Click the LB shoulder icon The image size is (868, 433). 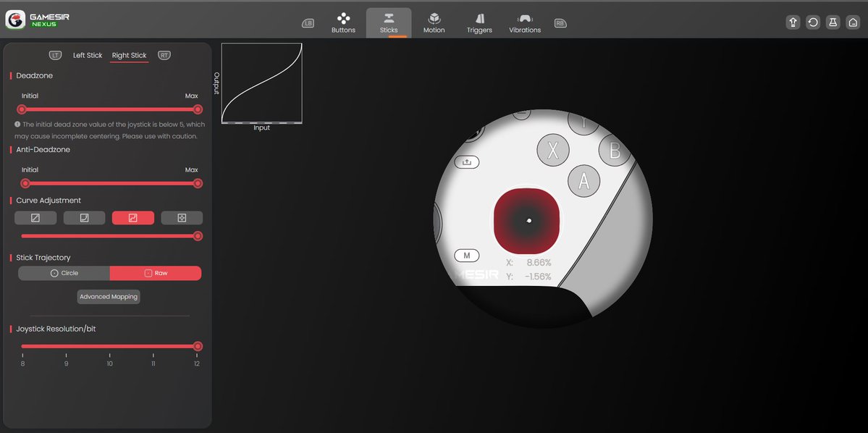coord(308,23)
